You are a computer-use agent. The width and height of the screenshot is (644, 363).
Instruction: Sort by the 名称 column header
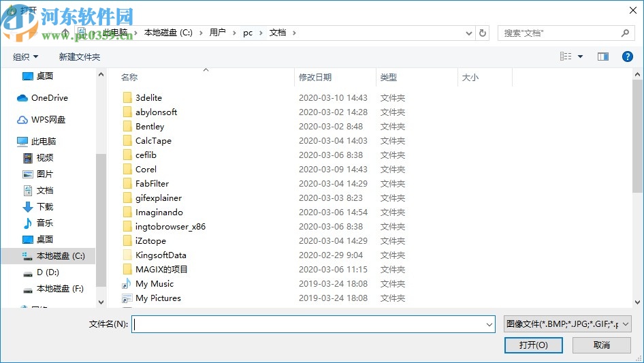click(x=129, y=77)
